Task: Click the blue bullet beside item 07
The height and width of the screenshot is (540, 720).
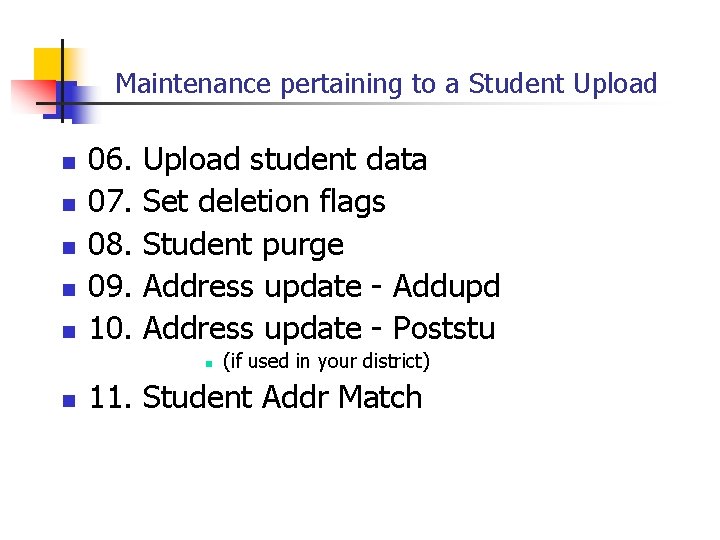Action: tap(69, 205)
